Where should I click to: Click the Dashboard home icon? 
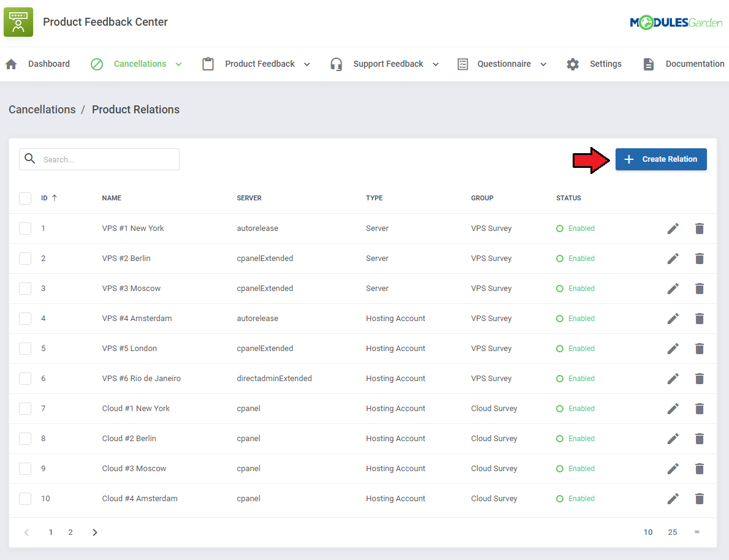[x=11, y=64]
